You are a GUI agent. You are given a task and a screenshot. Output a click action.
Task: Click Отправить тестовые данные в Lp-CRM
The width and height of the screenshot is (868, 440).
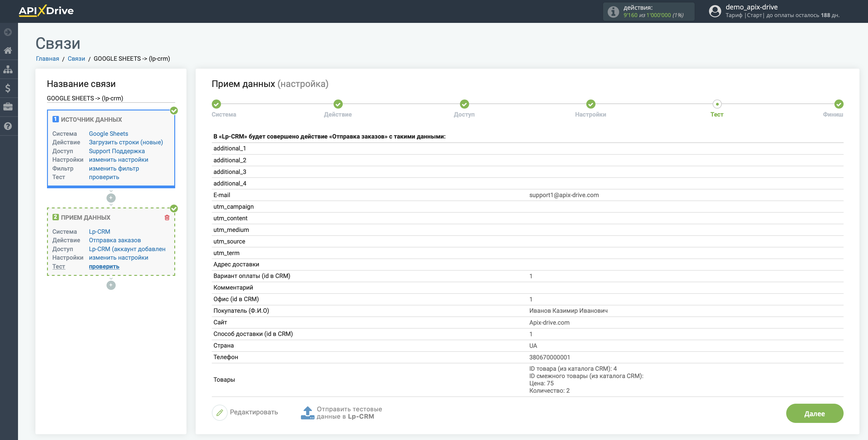point(349,413)
